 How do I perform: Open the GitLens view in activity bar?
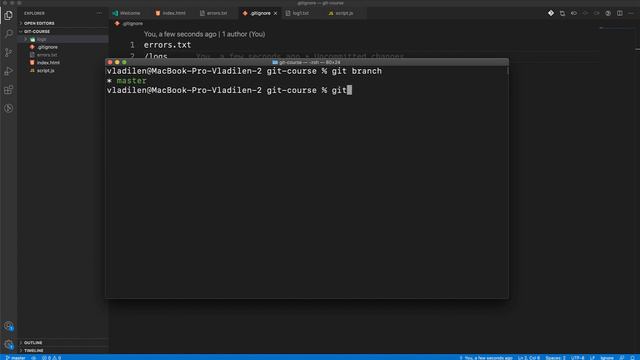point(9,109)
